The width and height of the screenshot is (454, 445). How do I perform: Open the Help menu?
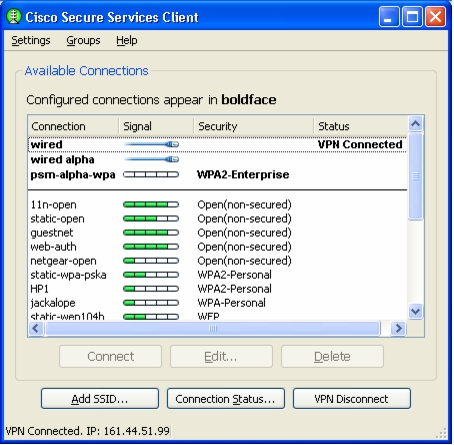click(x=127, y=40)
